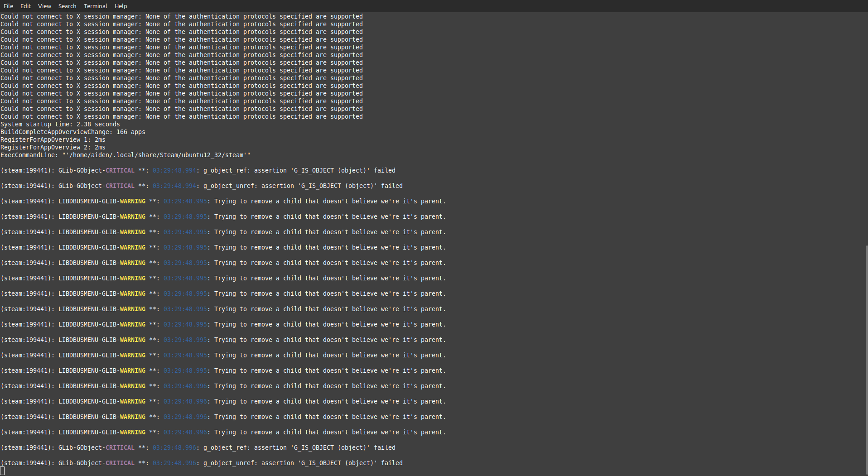
Task: Click the System startup time line
Action: (x=60, y=124)
